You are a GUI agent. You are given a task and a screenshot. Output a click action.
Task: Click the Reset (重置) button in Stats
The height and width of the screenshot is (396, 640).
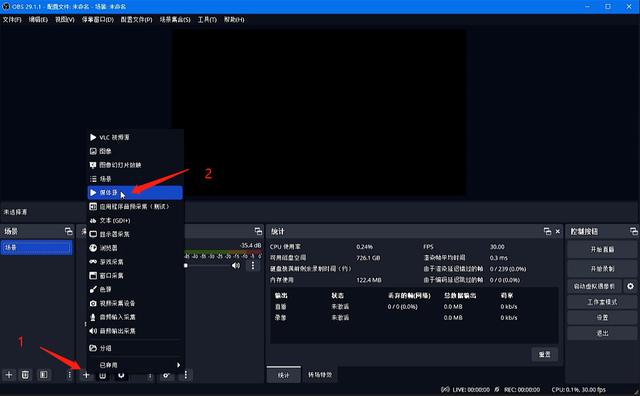[544, 354]
